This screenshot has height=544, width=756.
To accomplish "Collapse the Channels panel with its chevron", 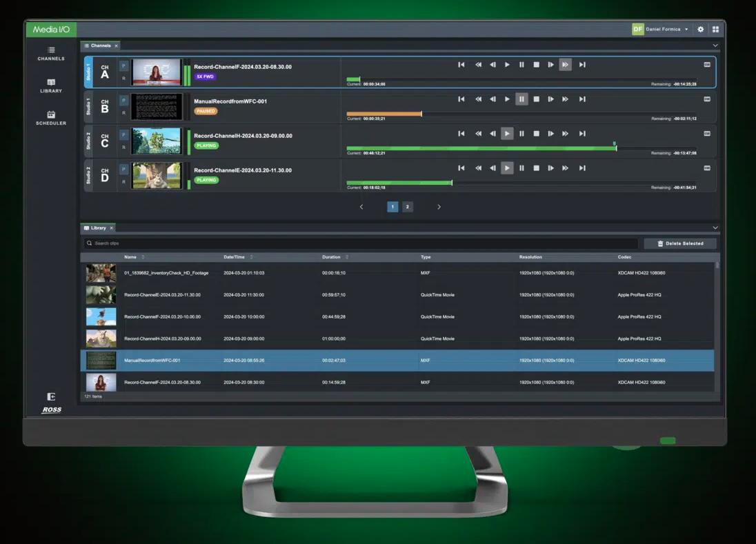I will (x=715, y=46).
